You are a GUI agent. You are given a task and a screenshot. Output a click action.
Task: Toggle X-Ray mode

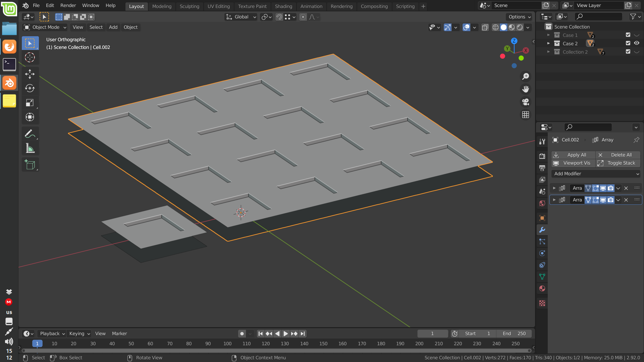click(x=485, y=27)
